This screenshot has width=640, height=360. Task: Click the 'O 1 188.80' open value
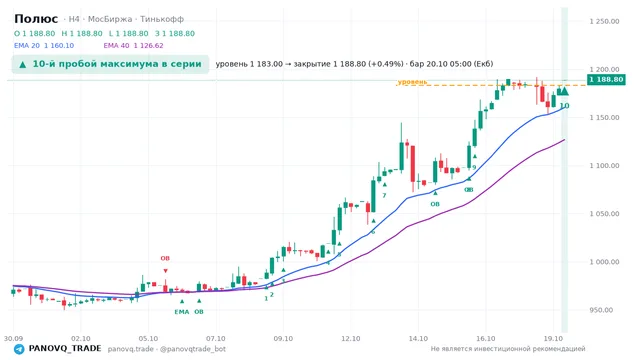pos(35,33)
